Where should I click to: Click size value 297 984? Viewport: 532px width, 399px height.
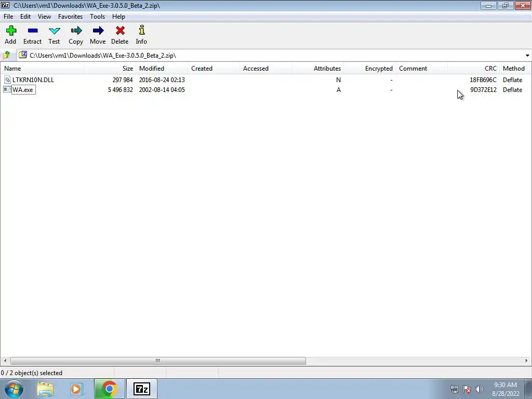click(x=123, y=79)
